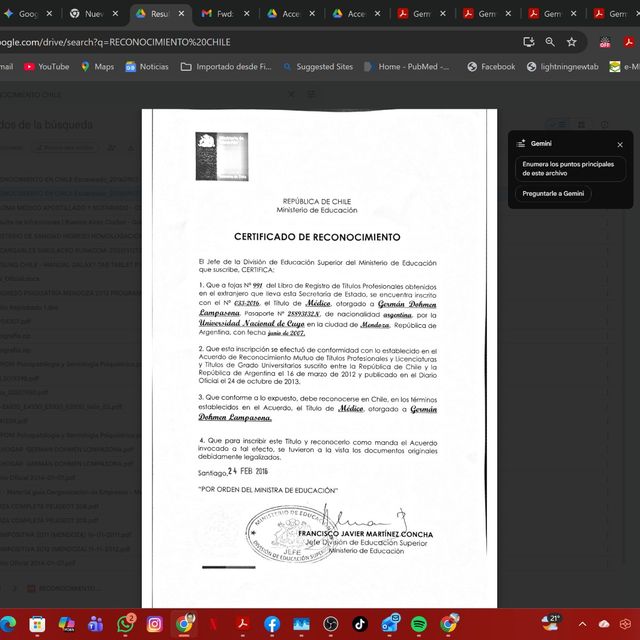Select 'Enumera los puntos principales de este archivo'
This screenshot has width=640, height=640.
pos(570,169)
